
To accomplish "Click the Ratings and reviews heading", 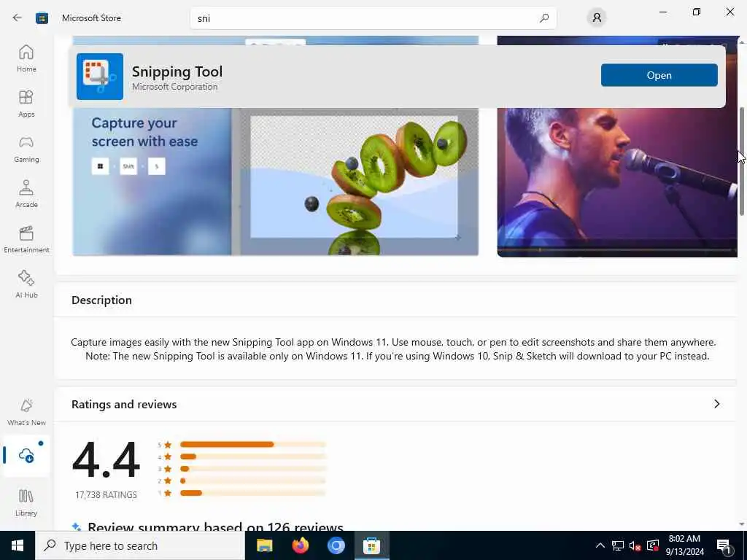I will pyautogui.click(x=124, y=404).
